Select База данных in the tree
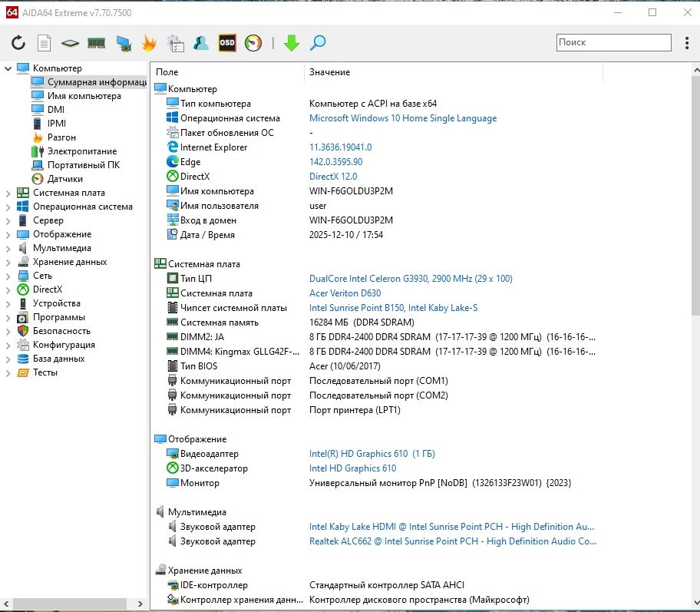 point(59,359)
